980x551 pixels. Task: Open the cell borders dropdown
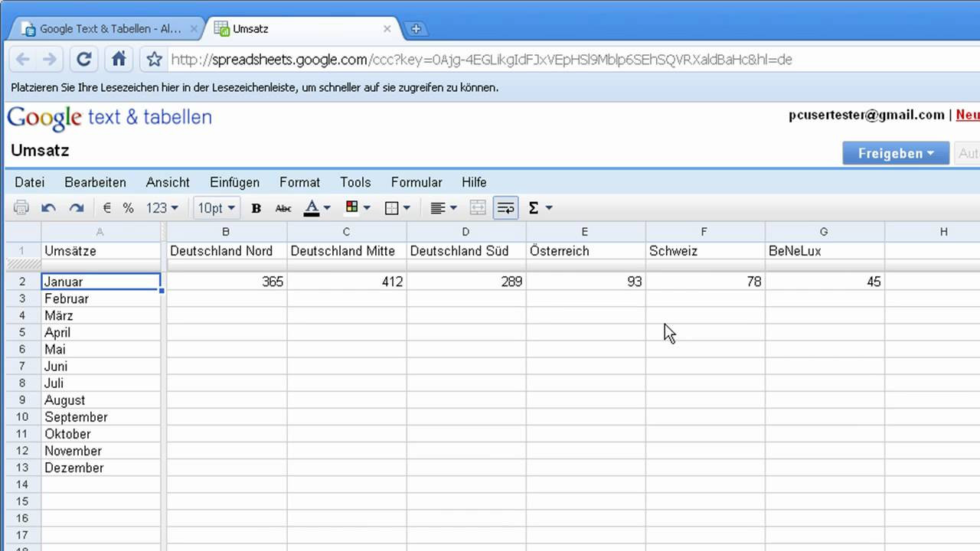click(x=397, y=207)
